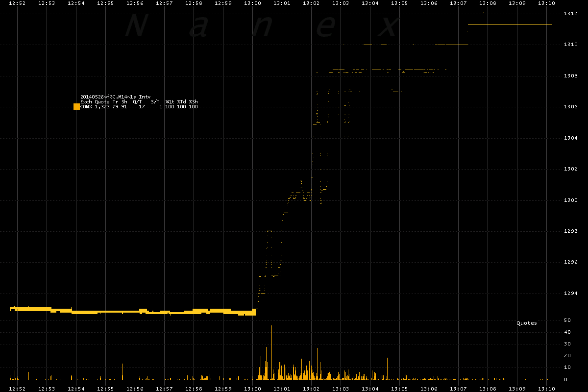Click the 'Exch' legend column header

[x=86, y=101]
